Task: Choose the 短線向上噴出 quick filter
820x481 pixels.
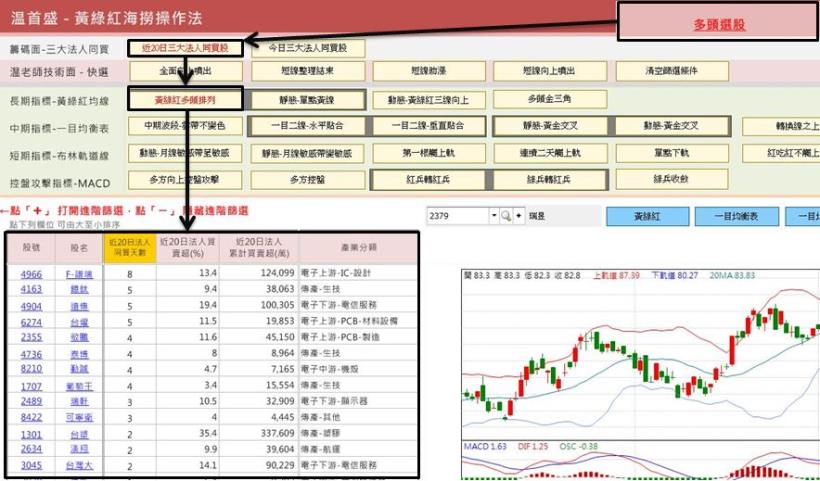Action: pyautogui.click(x=550, y=71)
